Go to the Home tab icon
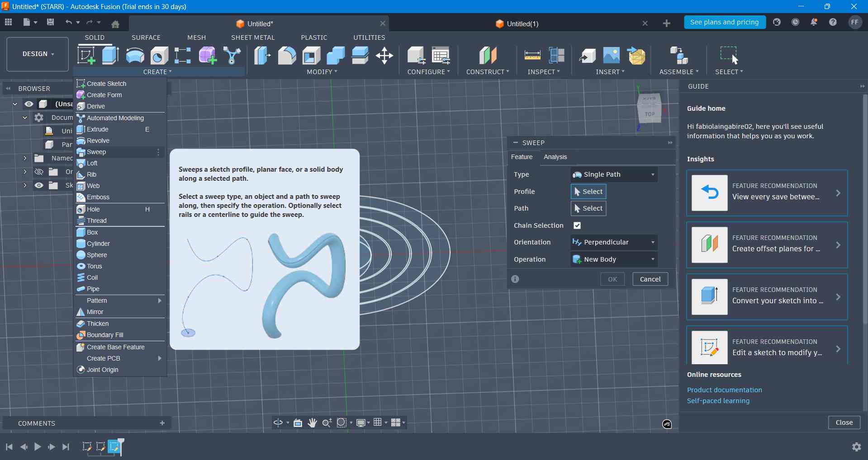868x460 pixels. click(115, 24)
